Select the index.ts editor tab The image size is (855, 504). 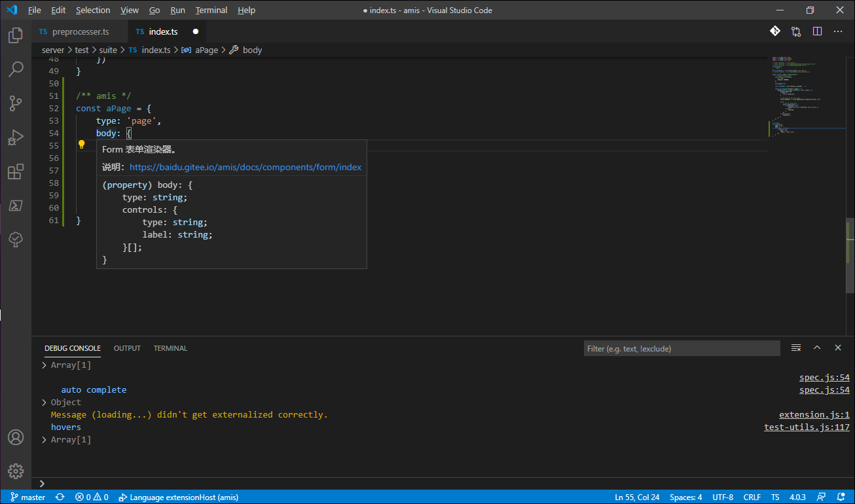point(168,31)
